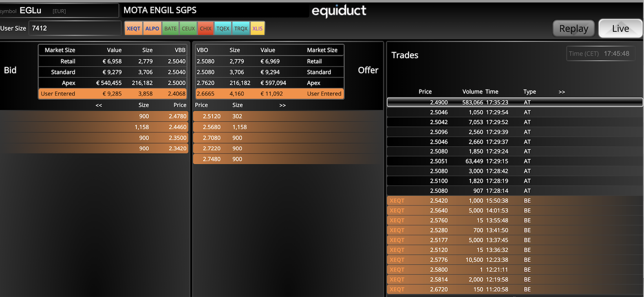The height and width of the screenshot is (297, 644).
Task: Select the trade at 13:55:48
Action: 515,220
